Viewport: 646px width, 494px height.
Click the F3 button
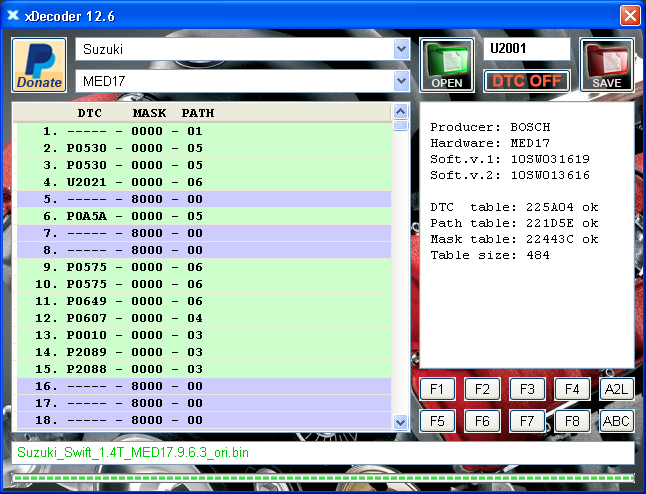(527, 389)
